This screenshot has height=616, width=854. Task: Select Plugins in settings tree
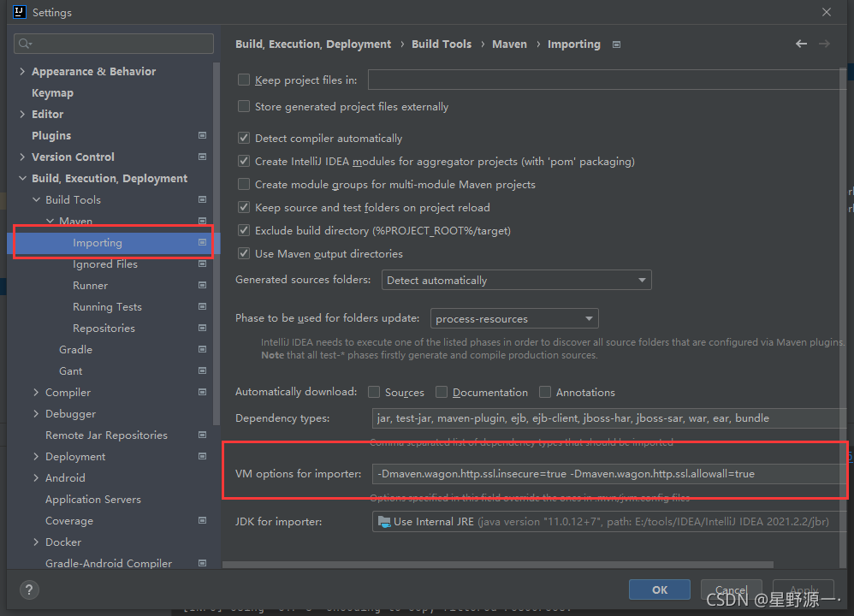pos(51,136)
